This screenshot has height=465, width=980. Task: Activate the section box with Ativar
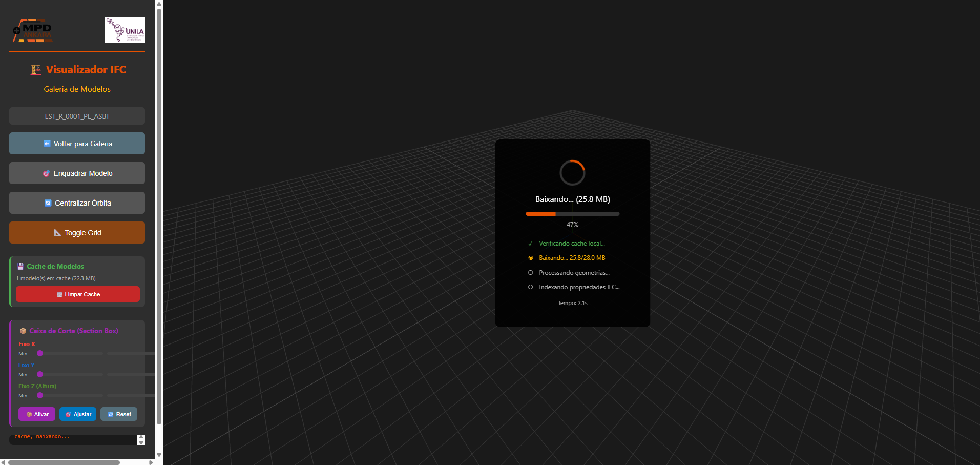coord(37,414)
